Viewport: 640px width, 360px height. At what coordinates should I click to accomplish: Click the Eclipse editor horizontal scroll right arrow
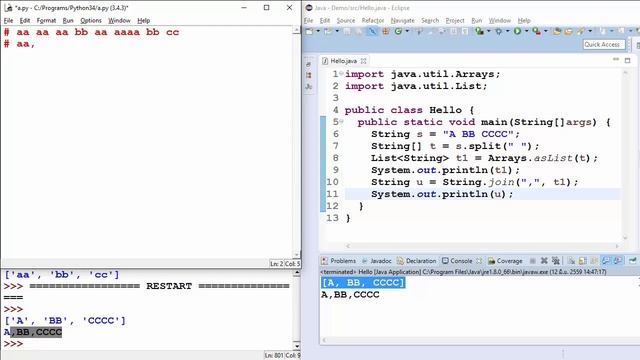(617, 246)
